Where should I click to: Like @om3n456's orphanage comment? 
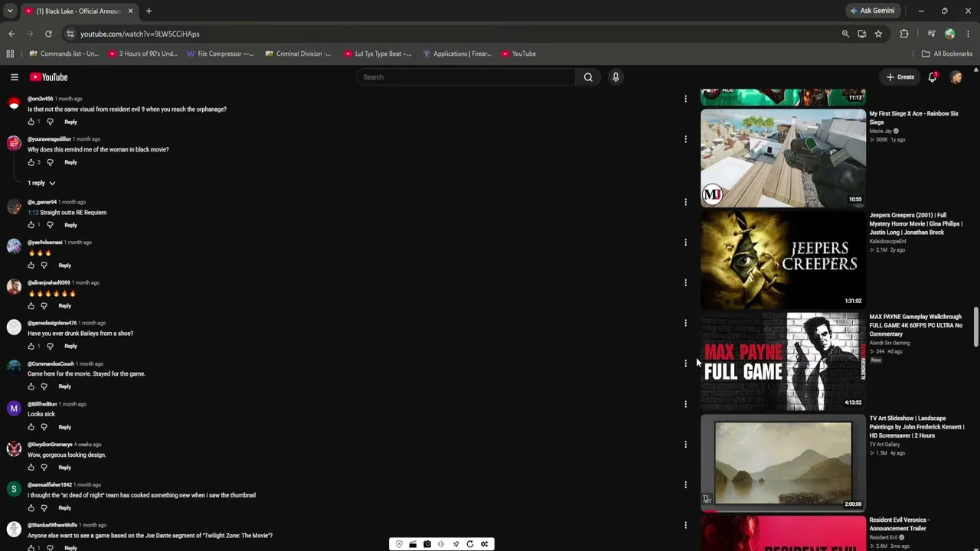31,122
